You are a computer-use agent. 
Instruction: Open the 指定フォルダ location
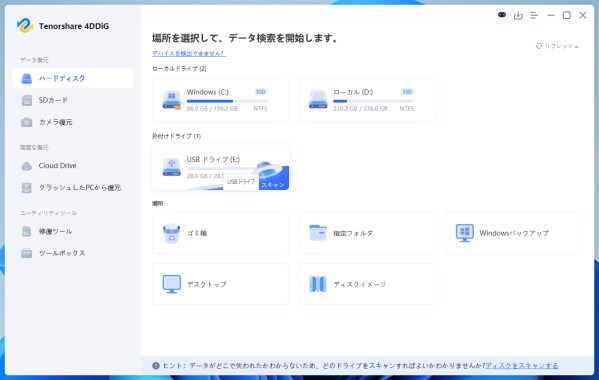tap(367, 233)
